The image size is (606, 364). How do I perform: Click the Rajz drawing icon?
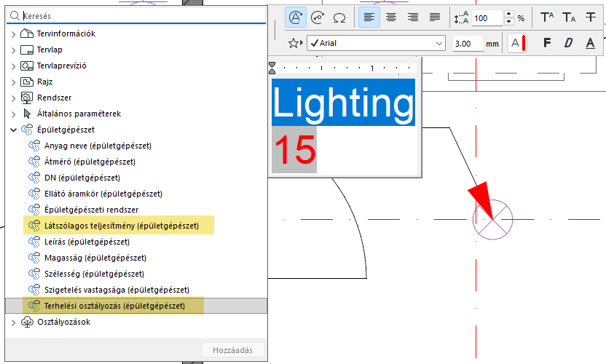[x=27, y=82]
